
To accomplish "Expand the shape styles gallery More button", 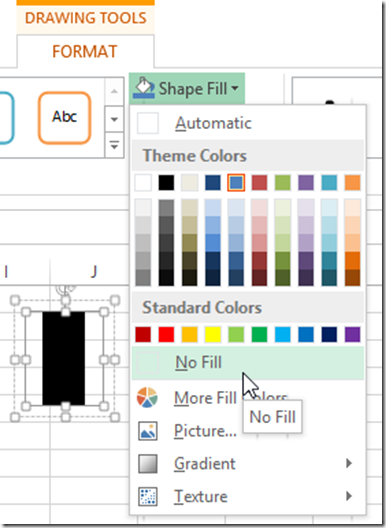I will click(114, 146).
